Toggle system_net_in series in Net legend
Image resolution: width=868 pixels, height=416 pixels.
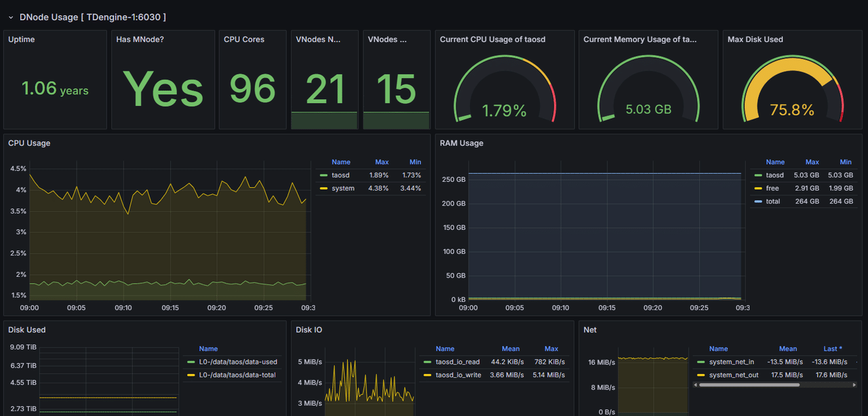click(x=731, y=362)
